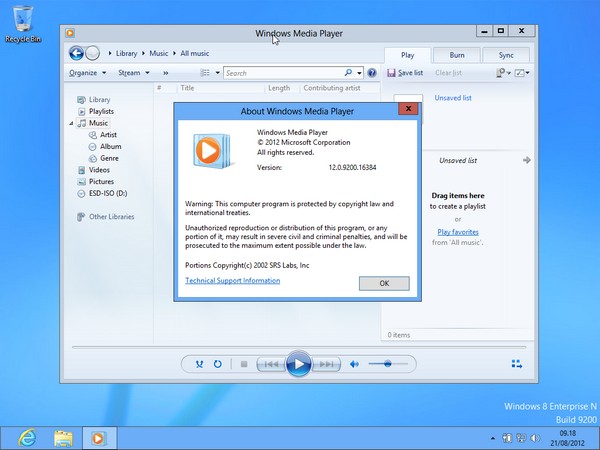Select Pictures in the navigation tree
The height and width of the screenshot is (450, 600).
pos(101,181)
